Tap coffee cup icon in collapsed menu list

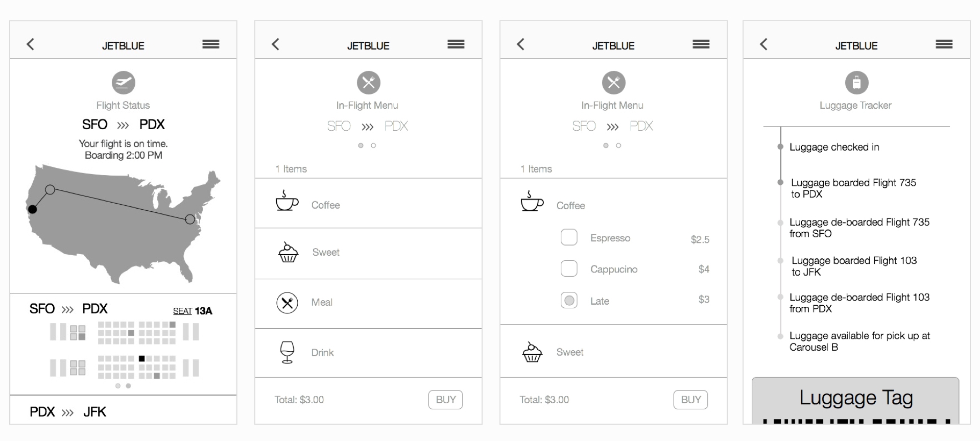287,201
